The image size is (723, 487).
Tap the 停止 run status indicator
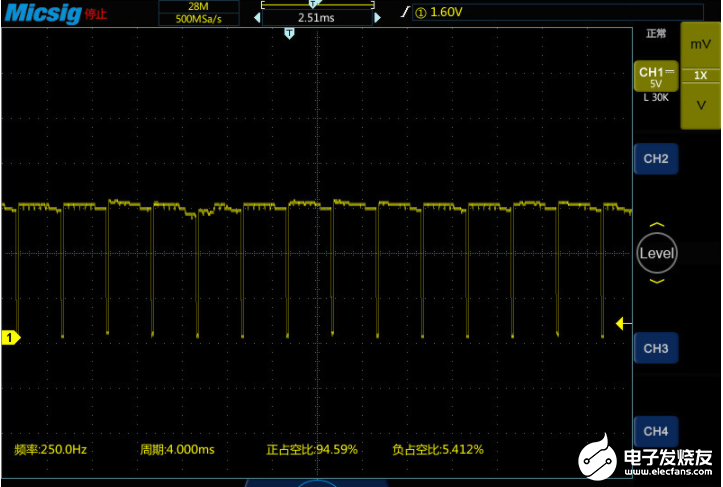click(95, 14)
